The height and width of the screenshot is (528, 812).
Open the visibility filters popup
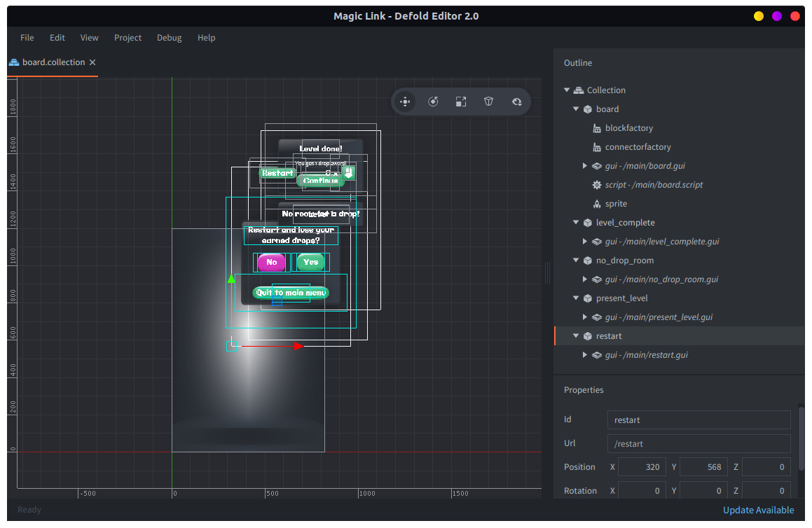[517, 102]
